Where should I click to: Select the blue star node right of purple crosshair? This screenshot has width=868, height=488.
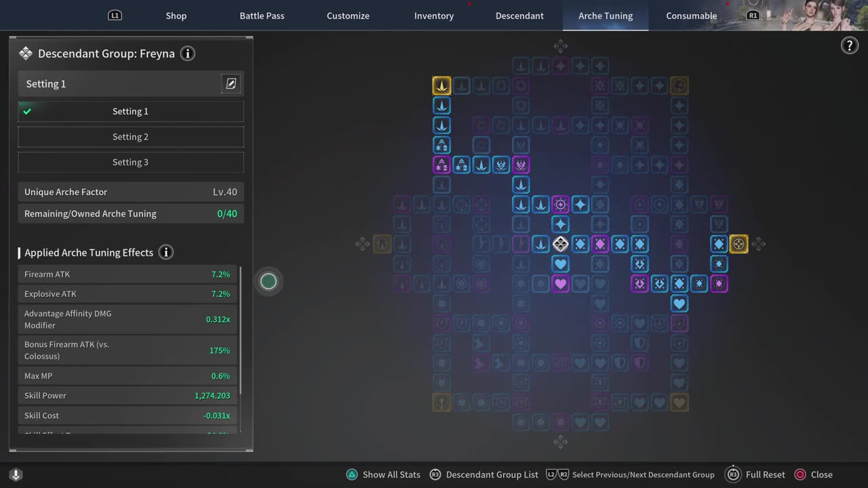tap(580, 204)
